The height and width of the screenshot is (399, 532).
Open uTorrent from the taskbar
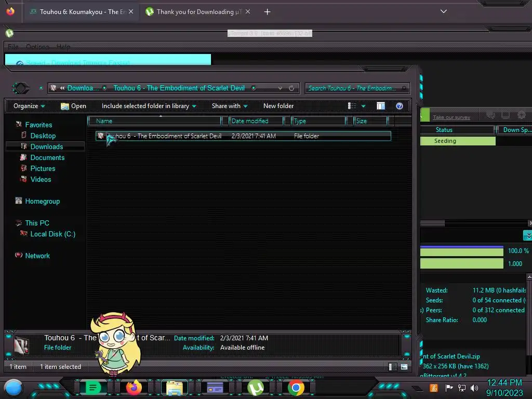tap(256, 388)
